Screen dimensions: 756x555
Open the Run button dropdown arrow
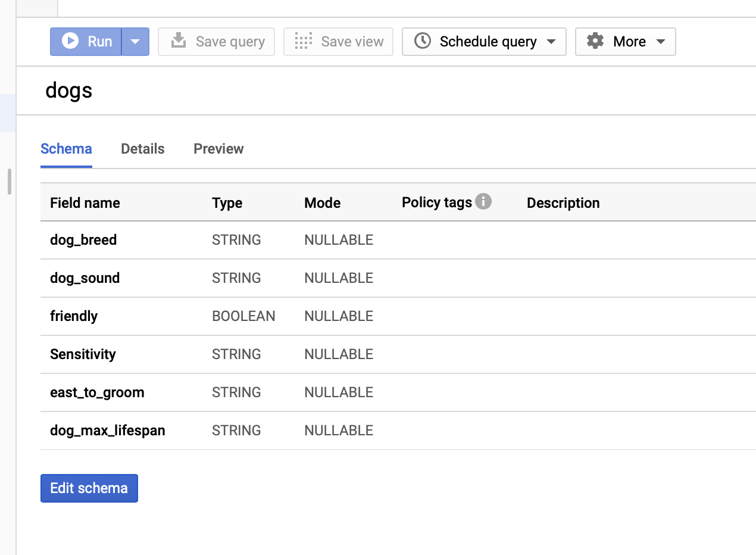pos(135,41)
